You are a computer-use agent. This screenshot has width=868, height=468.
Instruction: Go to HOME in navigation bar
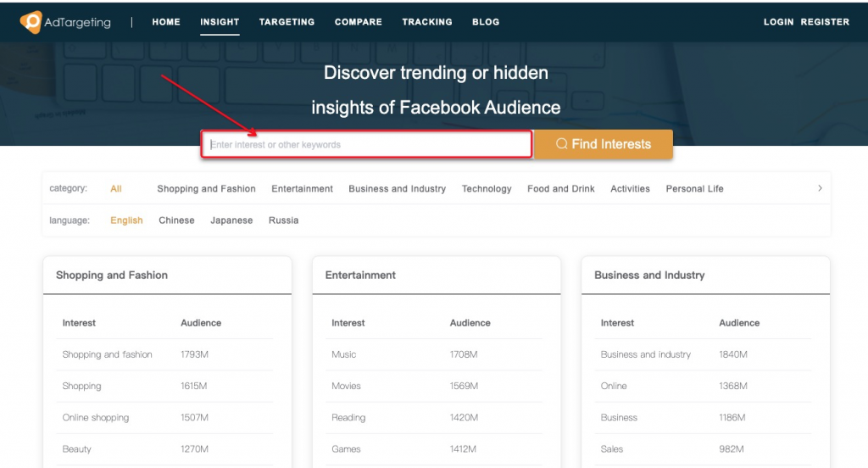[x=166, y=22]
